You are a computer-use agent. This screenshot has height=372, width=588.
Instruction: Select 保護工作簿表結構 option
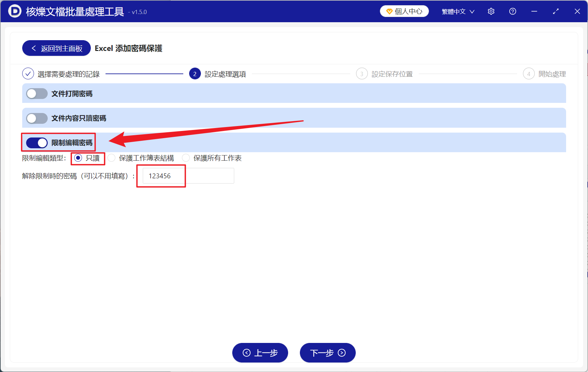[111, 158]
